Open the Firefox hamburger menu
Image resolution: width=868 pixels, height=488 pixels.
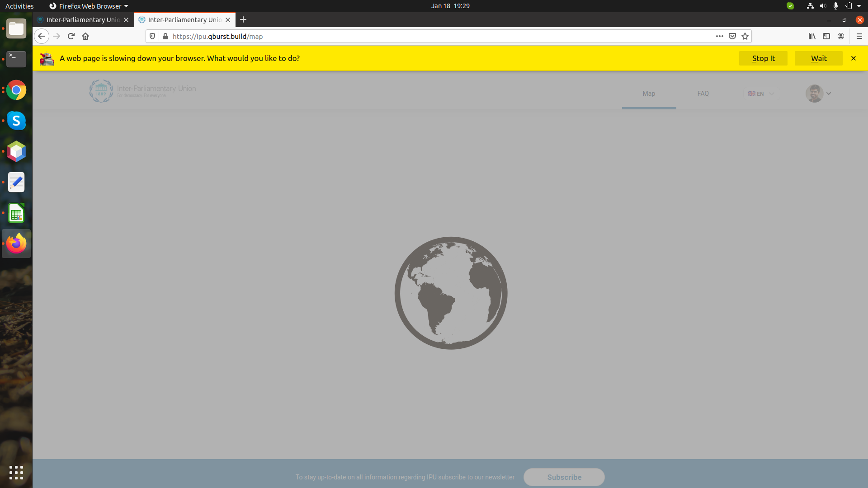point(860,36)
